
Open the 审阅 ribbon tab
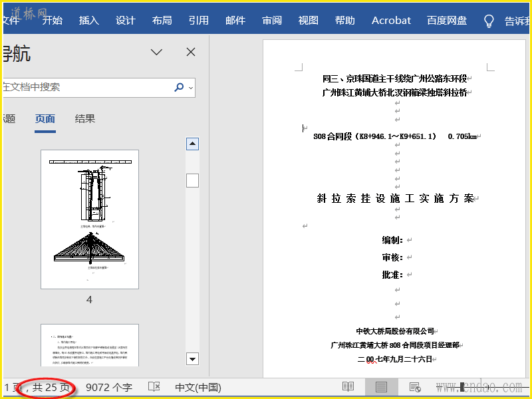click(x=272, y=21)
